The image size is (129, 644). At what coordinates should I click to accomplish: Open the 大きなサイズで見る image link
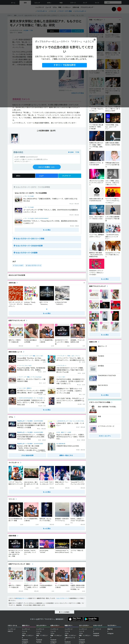click(x=77, y=93)
